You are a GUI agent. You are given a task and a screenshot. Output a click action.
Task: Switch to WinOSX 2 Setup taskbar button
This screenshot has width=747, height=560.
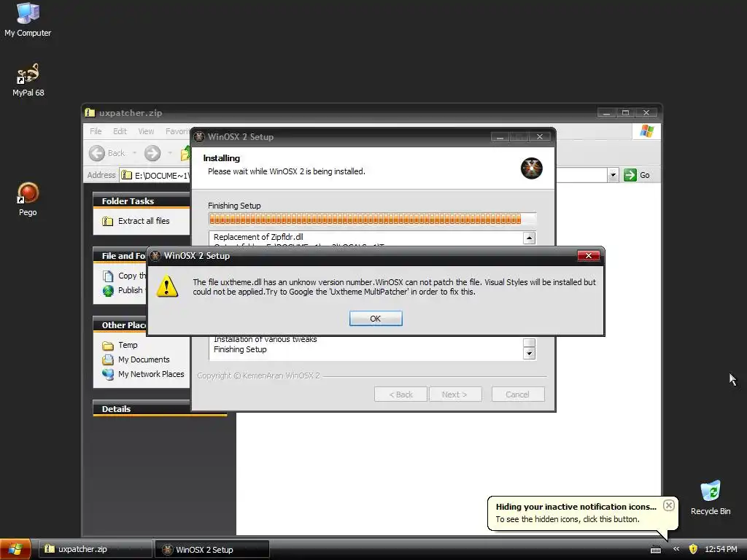(x=212, y=549)
